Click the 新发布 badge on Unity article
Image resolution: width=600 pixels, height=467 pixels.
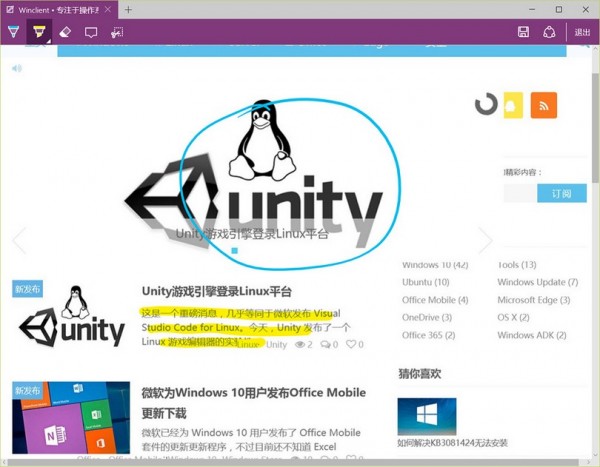click(x=27, y=289)
